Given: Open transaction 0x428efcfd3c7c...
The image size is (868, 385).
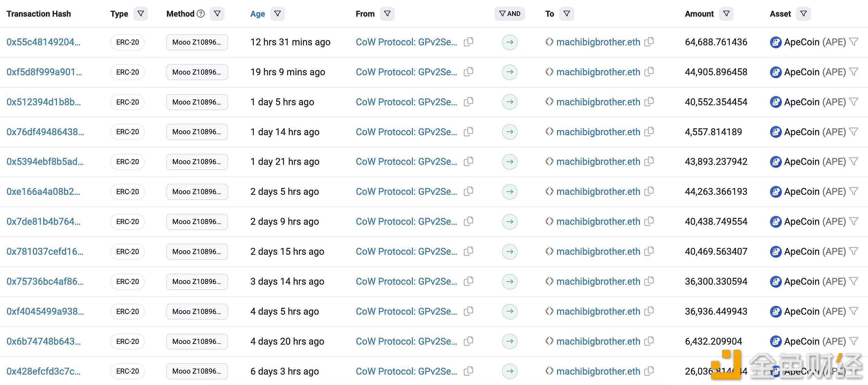Looking at the screenshot, I should tap(44, 372).
